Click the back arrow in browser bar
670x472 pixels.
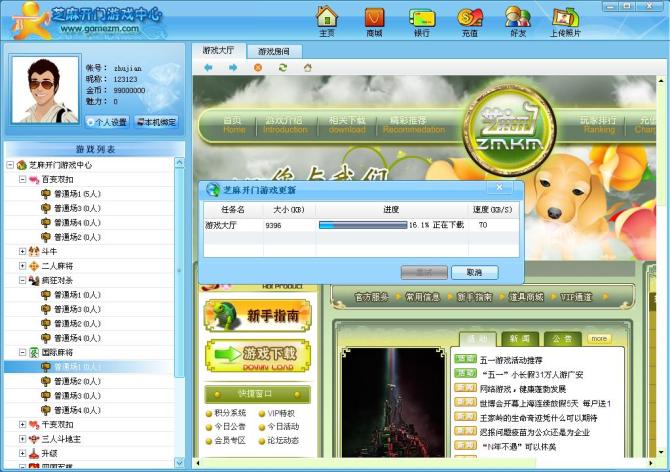209,67
